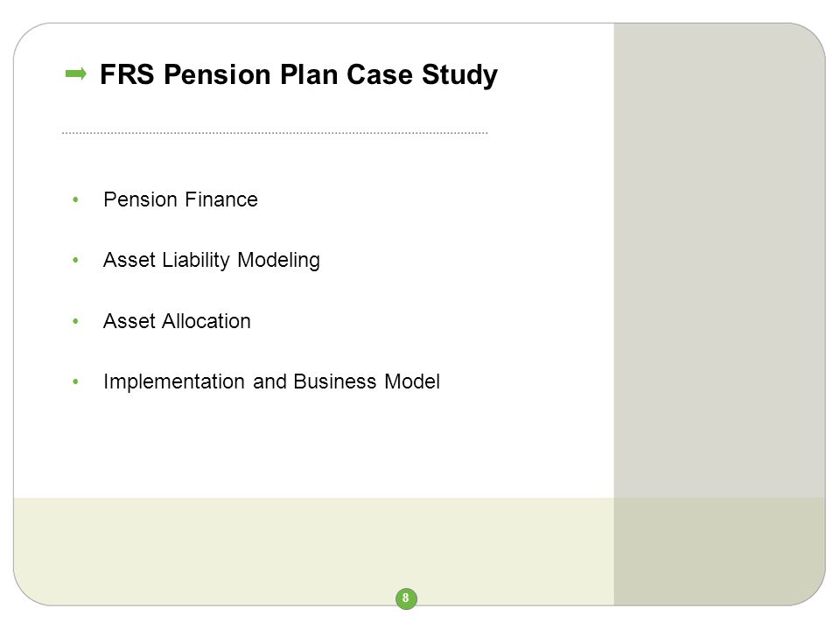Select the FRS Pension Plan Case Study title
The image size is (840, 630).
coord(299,74)
